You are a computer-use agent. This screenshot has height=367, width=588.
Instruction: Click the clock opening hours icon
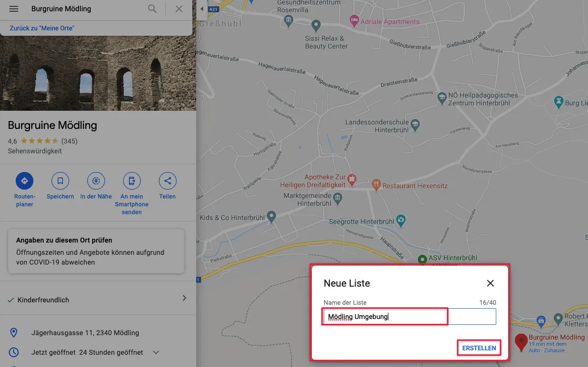point(14,352)
